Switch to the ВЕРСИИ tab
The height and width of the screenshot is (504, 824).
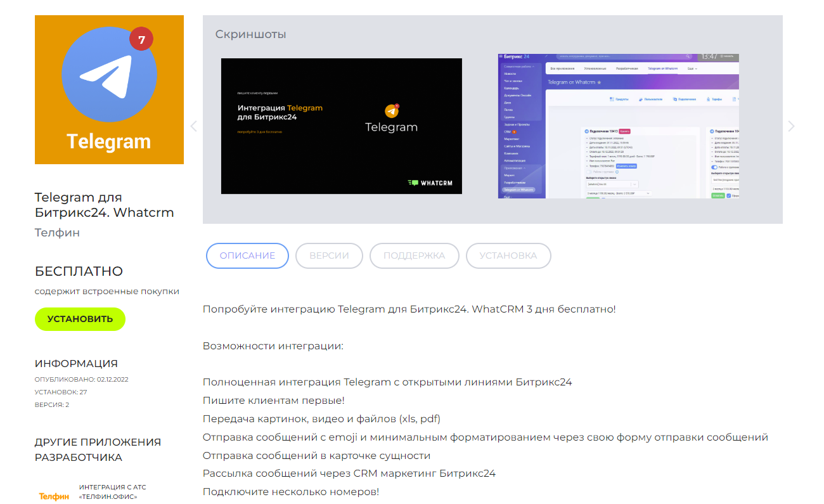click(329, 255)
